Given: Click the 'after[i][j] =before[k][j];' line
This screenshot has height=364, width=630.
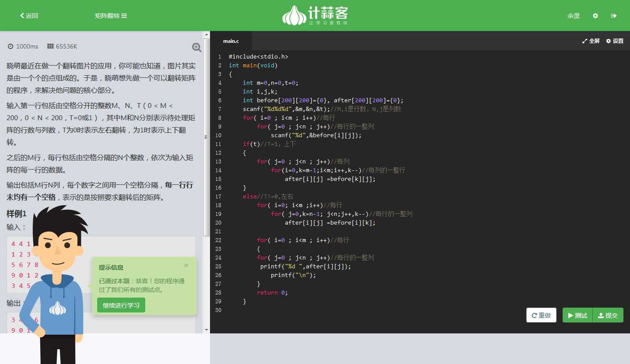Looking at the screenshot, I should tap(330, 179).
